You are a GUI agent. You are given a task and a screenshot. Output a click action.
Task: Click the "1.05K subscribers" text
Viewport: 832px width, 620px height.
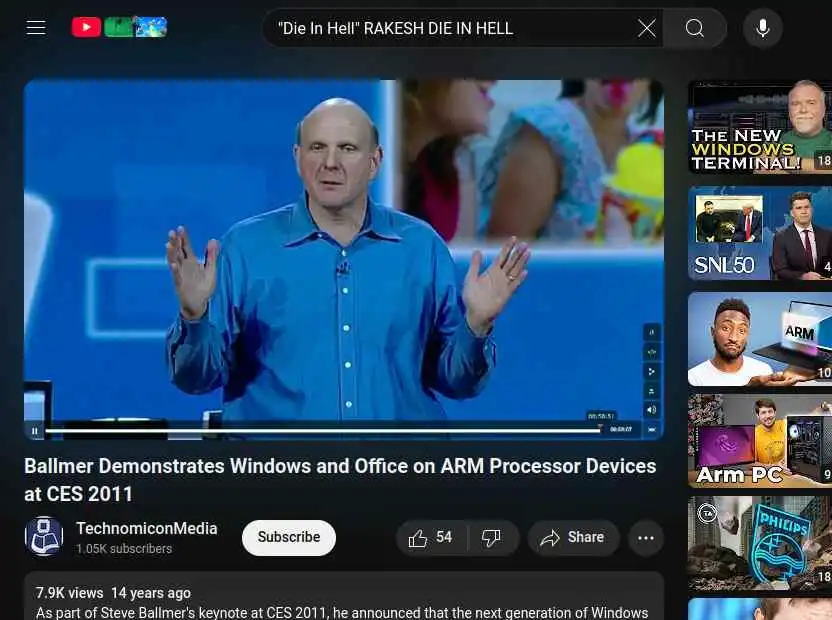coord(124,549)
